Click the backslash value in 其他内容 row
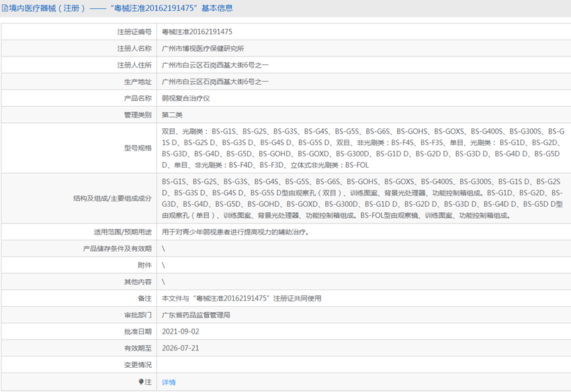This screenshot has height=392, width=571. (163, 282)
